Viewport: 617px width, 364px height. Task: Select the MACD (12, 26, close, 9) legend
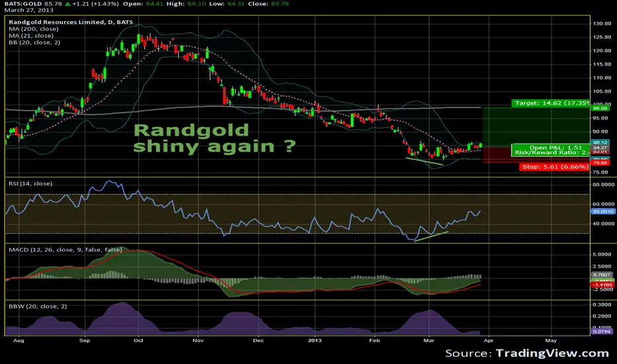tap(66, 250)
